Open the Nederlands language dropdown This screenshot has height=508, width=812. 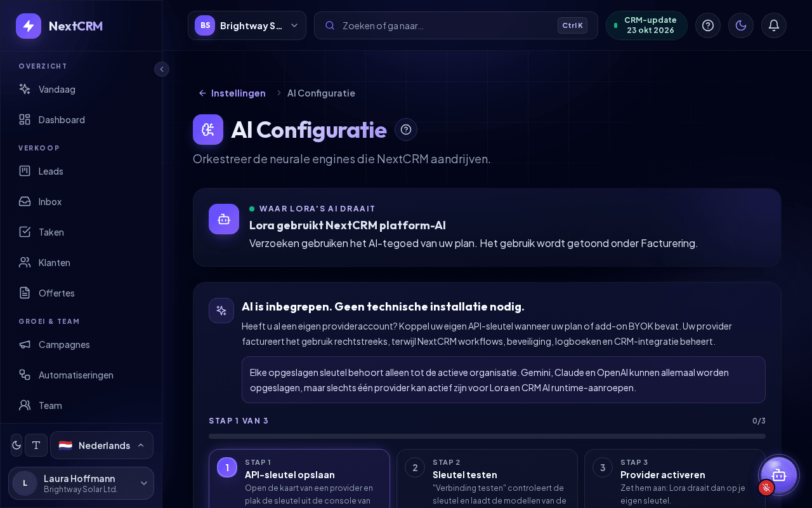coord(101,445)
